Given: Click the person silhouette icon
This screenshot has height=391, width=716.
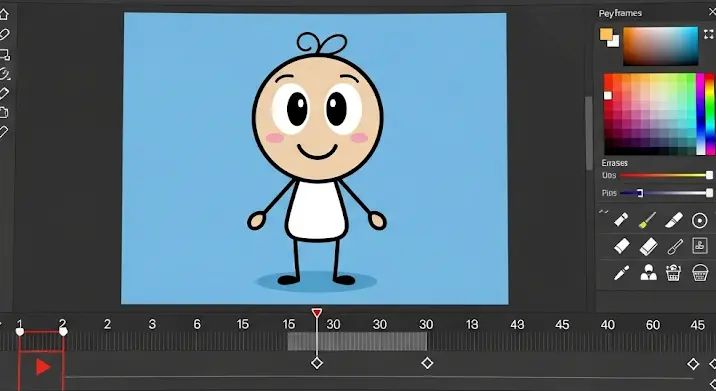Looking at the screenshot, I should (x=648, y=273).
